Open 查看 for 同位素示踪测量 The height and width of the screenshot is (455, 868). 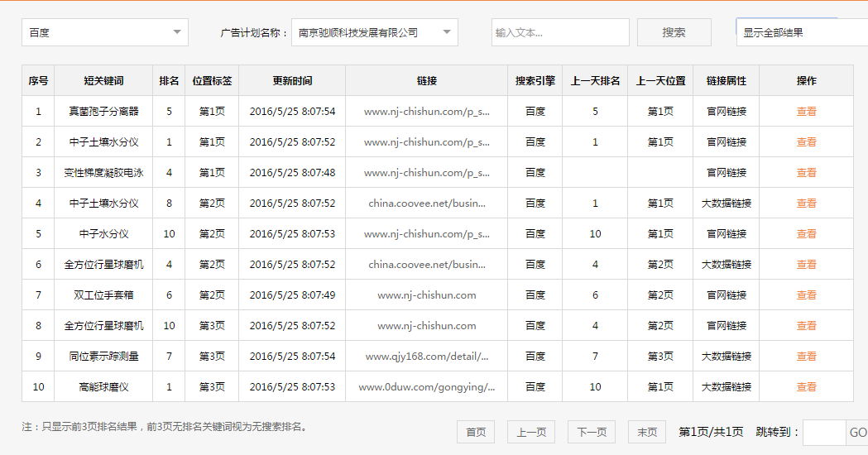point(807,357)
